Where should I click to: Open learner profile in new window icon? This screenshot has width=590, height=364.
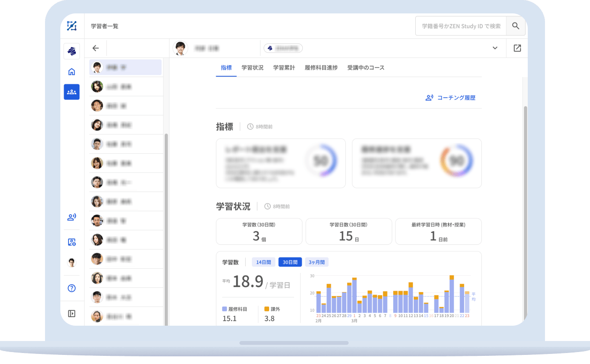tap(517, 48)
